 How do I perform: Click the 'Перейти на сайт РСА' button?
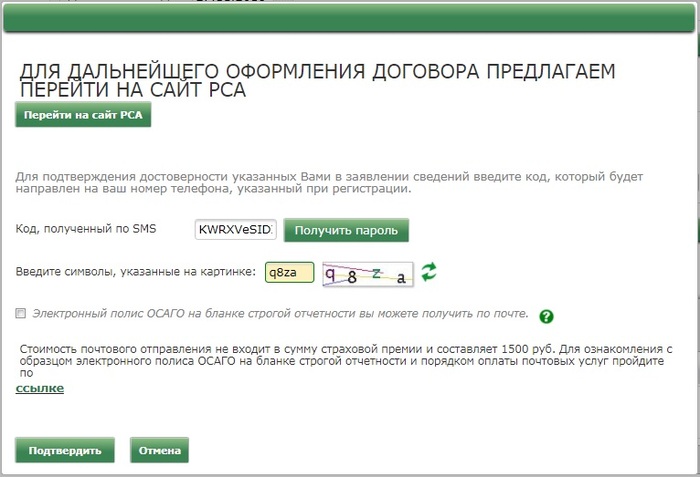[x=83, y=115]
